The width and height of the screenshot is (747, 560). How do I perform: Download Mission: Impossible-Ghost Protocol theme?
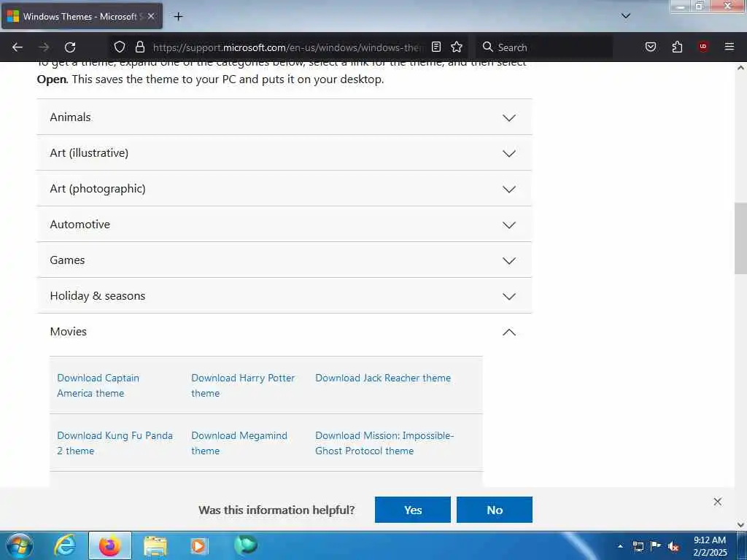tap(384, 443)
